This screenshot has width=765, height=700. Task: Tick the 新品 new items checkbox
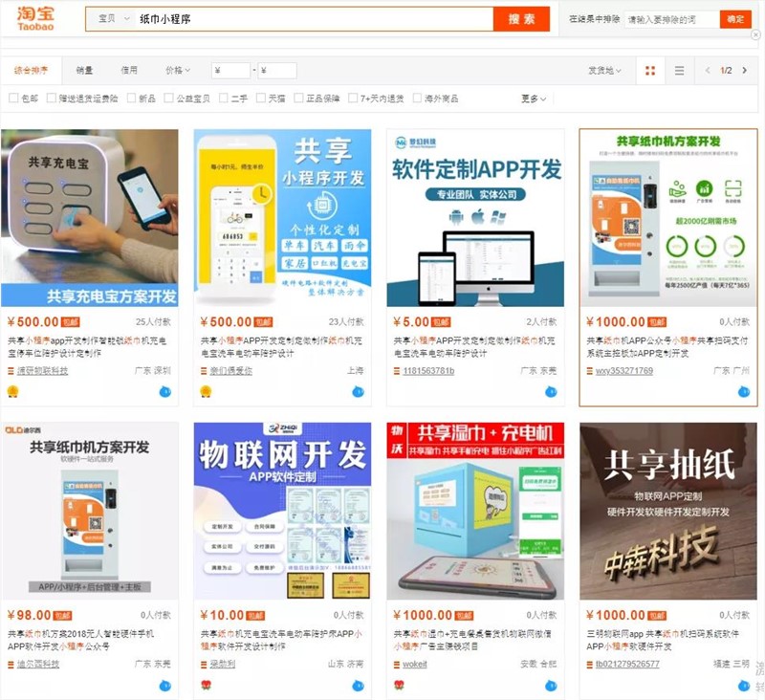tap(131, 98)
